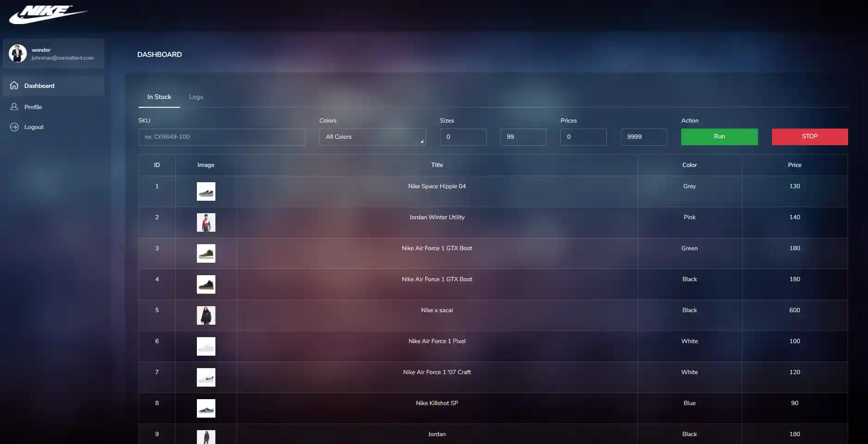Screen dimensions: 868x444
Task: Click the minimum Prices field
Action: tap(584, 137)
